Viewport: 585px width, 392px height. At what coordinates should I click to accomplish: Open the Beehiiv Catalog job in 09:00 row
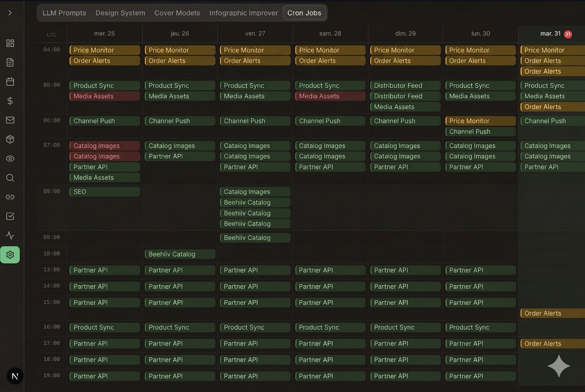coord(255,238)
